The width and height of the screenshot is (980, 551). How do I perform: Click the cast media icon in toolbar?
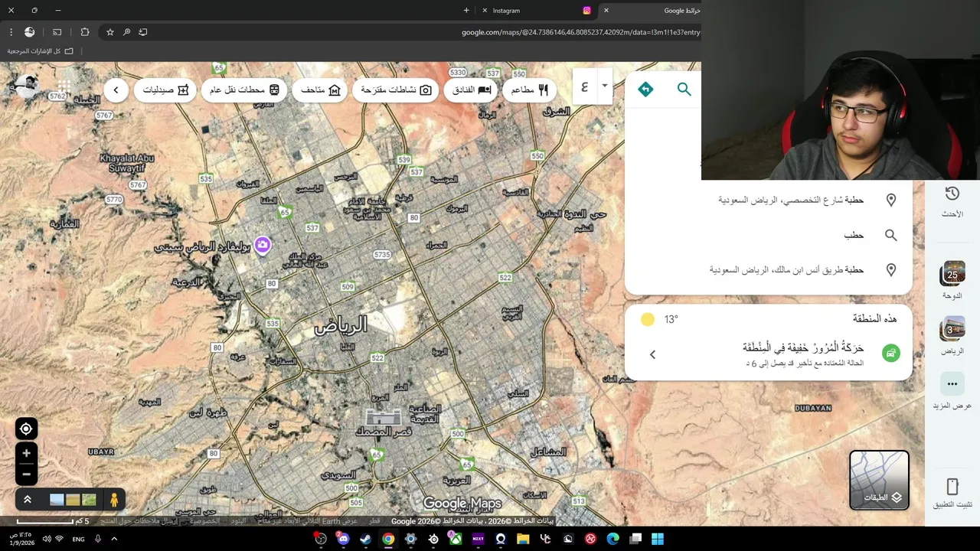[x=57, y=32]
